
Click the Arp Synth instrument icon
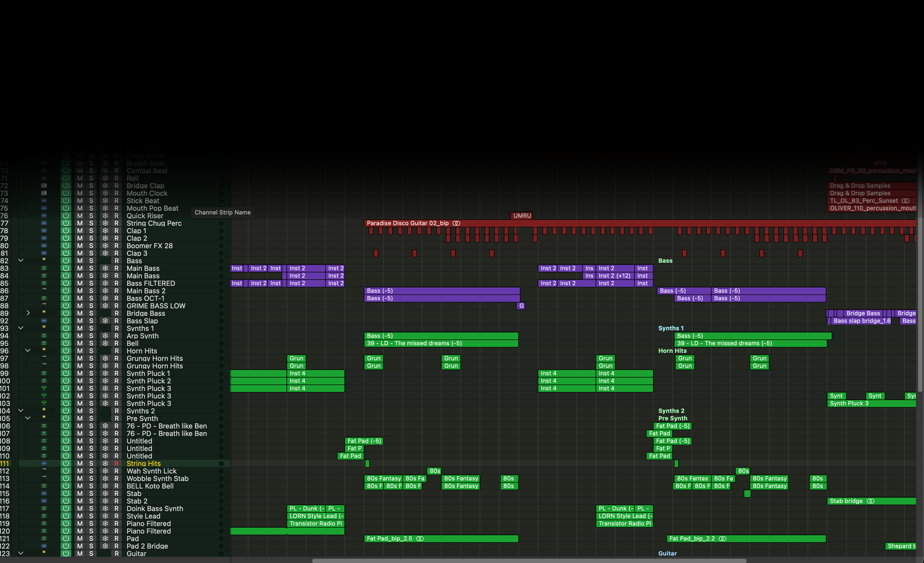[x=44, y=336]
